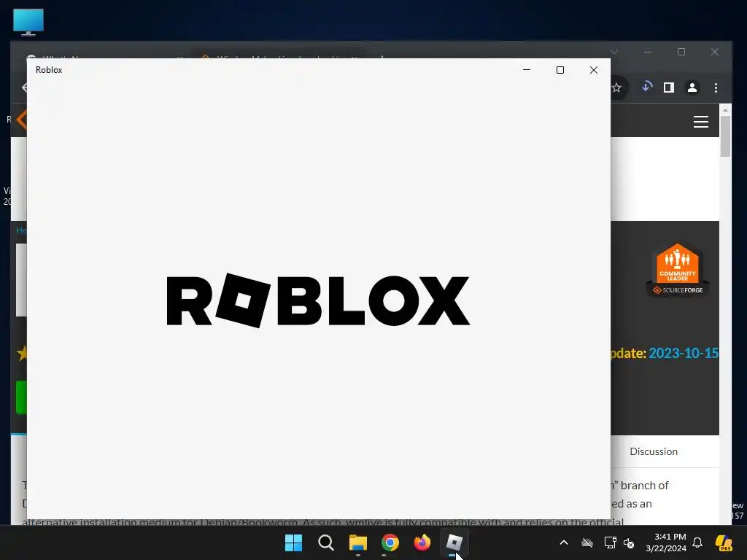The width and height of the screenshot is (747, 560).
Task: Maximize the Roblox window
Action: (x=560, y=69)
